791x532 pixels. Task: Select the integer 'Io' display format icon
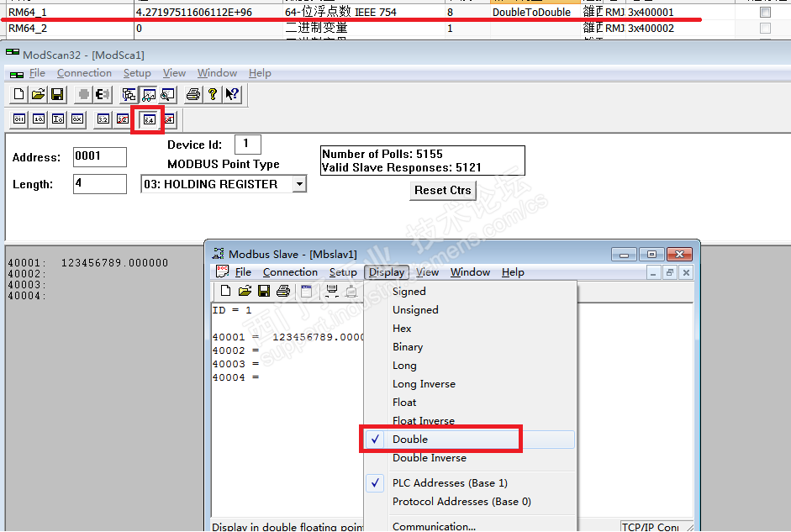[x=58, y=119]
